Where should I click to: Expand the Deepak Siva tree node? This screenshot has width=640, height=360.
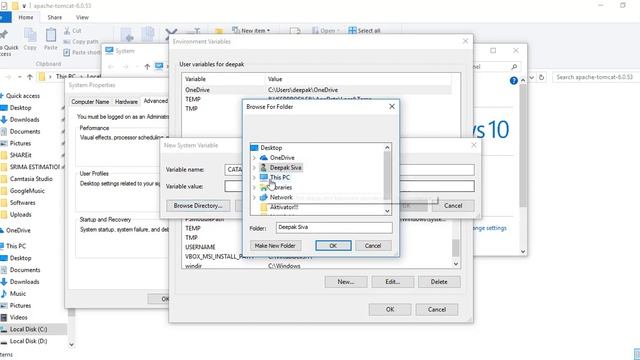point(254,168)
